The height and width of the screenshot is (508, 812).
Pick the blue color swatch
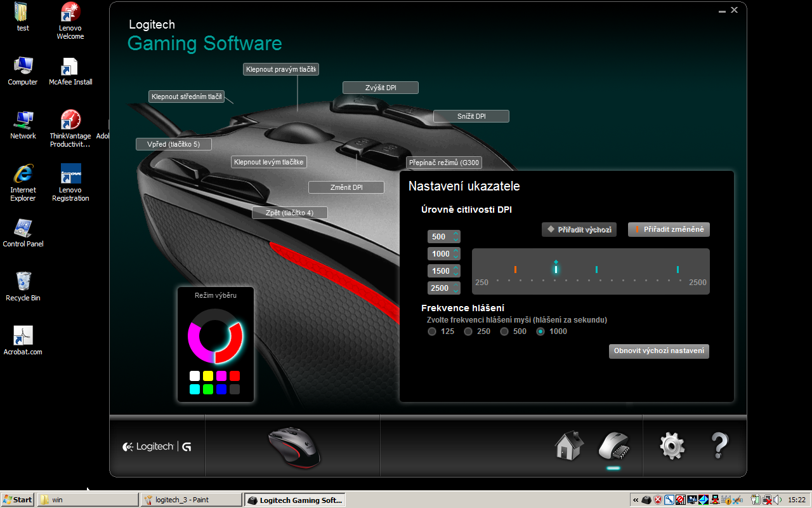[221, 389]
